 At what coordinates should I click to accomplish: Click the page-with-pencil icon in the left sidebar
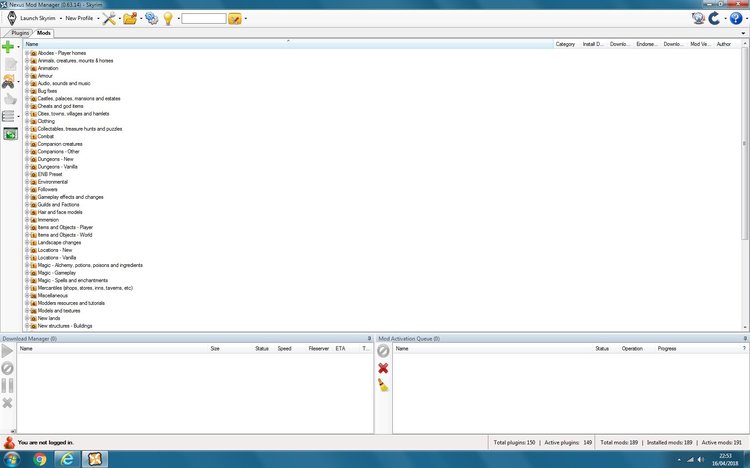point(11,64)
